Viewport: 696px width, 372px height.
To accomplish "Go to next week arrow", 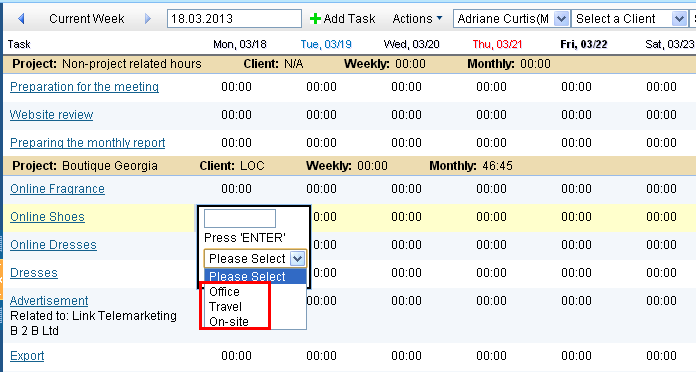I will tap(148, 19).
